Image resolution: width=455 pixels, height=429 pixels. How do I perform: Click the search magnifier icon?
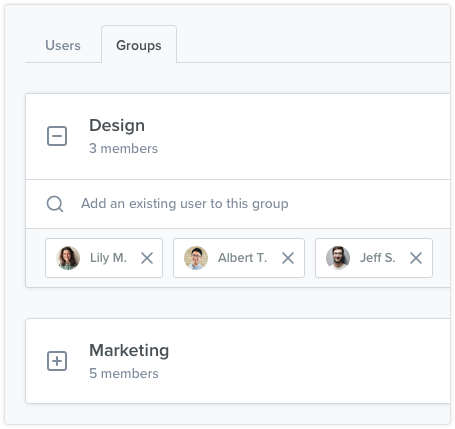(55, 204)
